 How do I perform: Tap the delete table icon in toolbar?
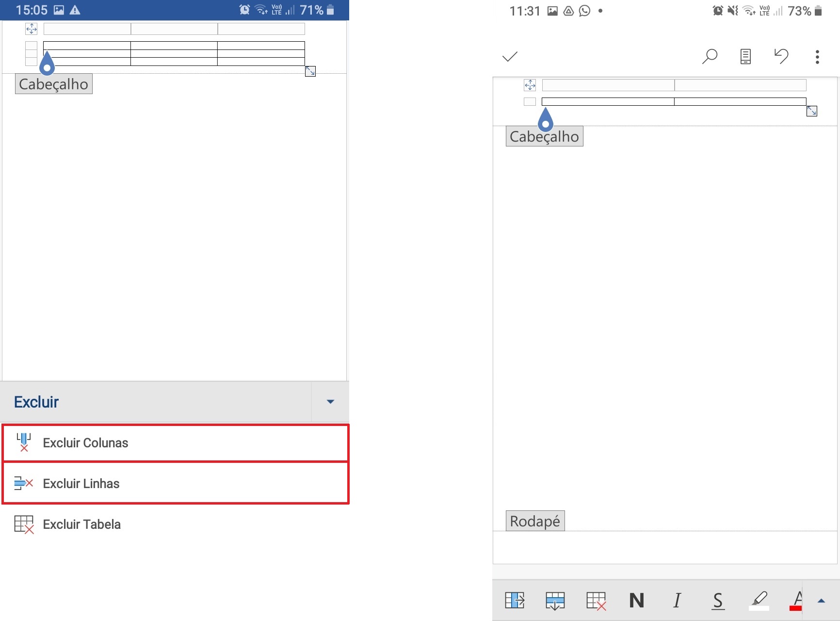coord(596,600)
